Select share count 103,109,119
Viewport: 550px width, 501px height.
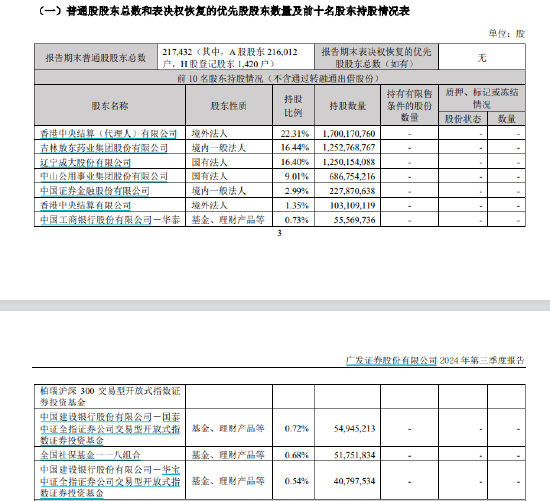point(352,205)
